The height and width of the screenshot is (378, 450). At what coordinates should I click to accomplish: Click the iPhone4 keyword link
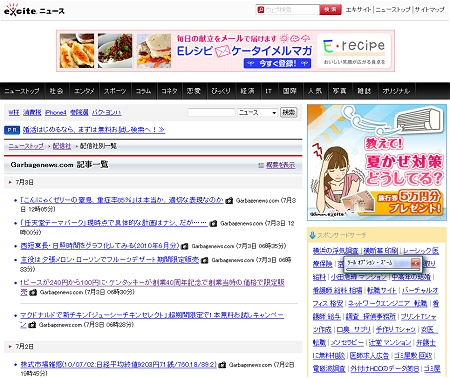[56, 113]
